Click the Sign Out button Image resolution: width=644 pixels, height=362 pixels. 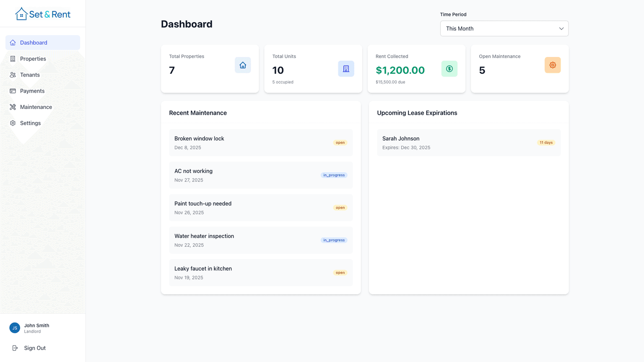coord(35,348)
